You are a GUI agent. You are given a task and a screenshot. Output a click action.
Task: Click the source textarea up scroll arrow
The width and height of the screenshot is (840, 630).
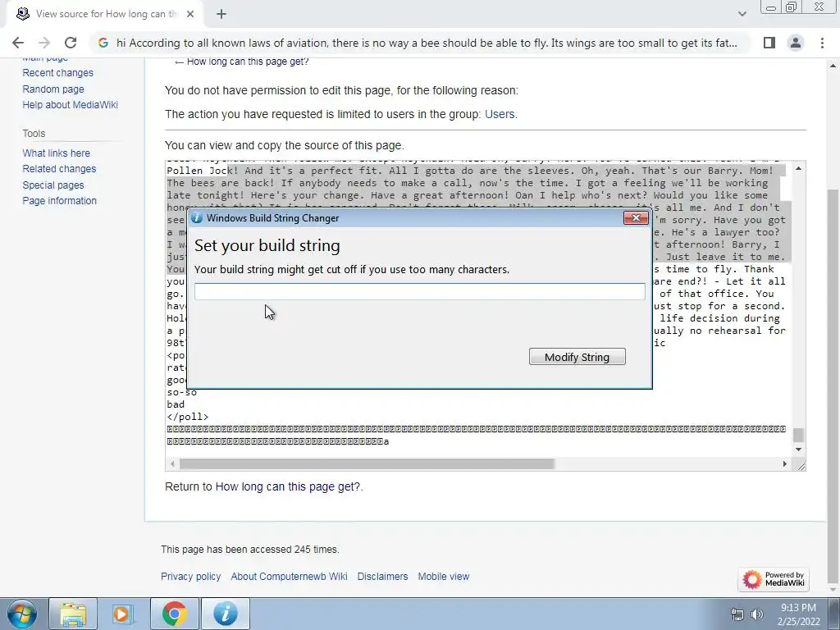(798, 169)
